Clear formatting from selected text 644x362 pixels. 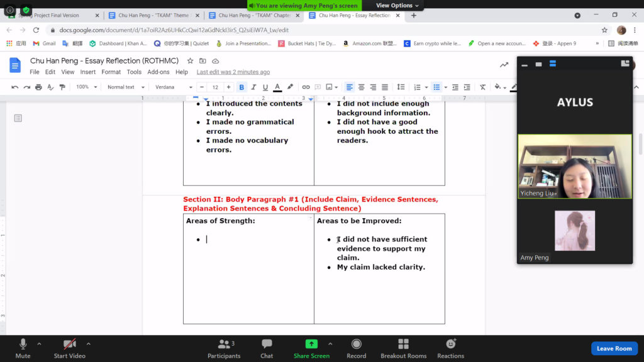coord(483,87)
